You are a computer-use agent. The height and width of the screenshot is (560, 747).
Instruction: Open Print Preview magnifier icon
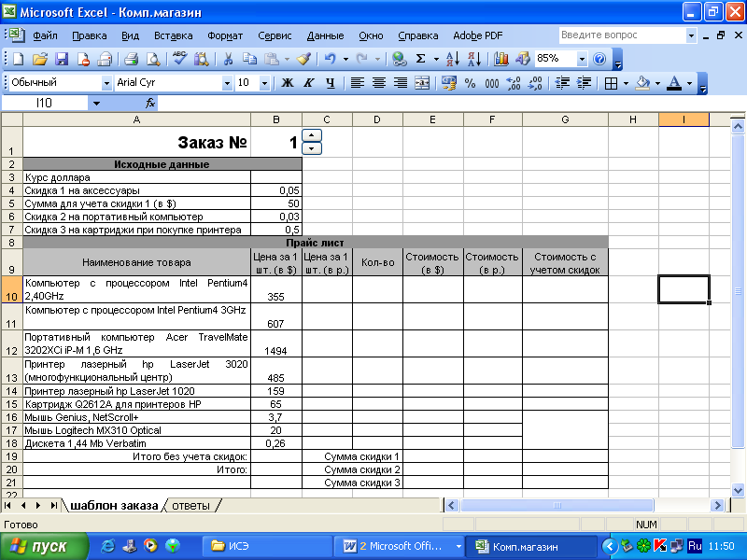pyautogui.click(x=153, y=59)
